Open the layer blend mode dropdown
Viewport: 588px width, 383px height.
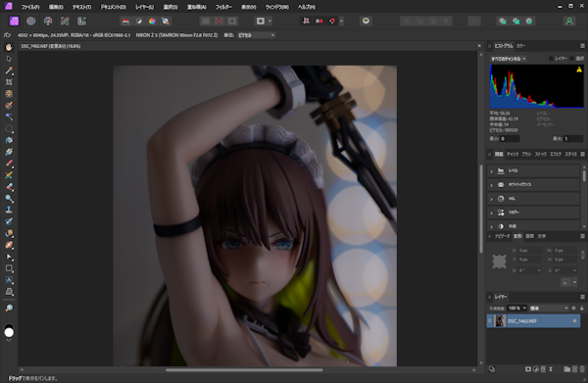tap(549, 308)
